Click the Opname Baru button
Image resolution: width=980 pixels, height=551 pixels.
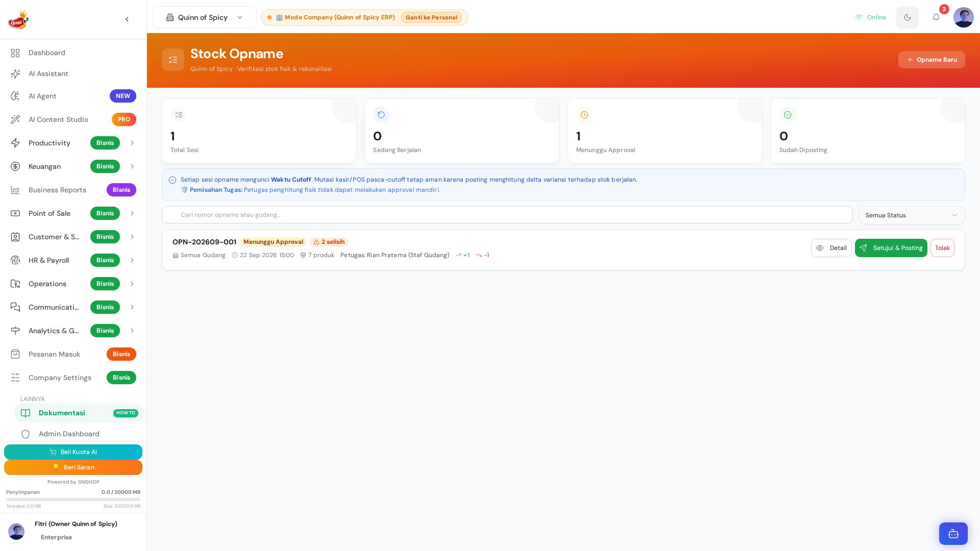click(x=932, y=60)
